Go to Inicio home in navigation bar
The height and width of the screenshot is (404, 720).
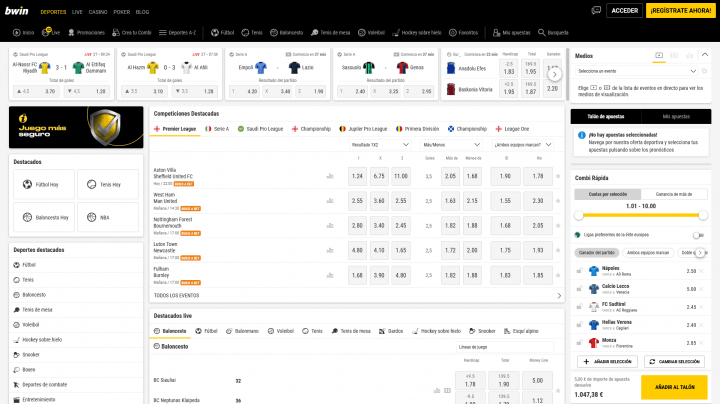(23, 33)
